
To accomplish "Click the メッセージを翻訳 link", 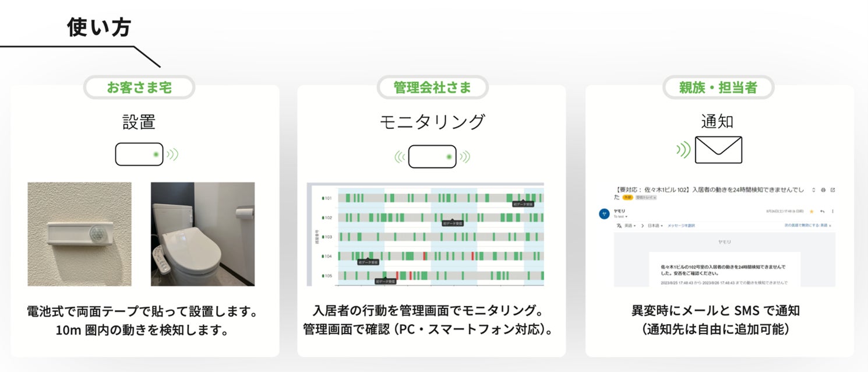I will pos(681,225).
